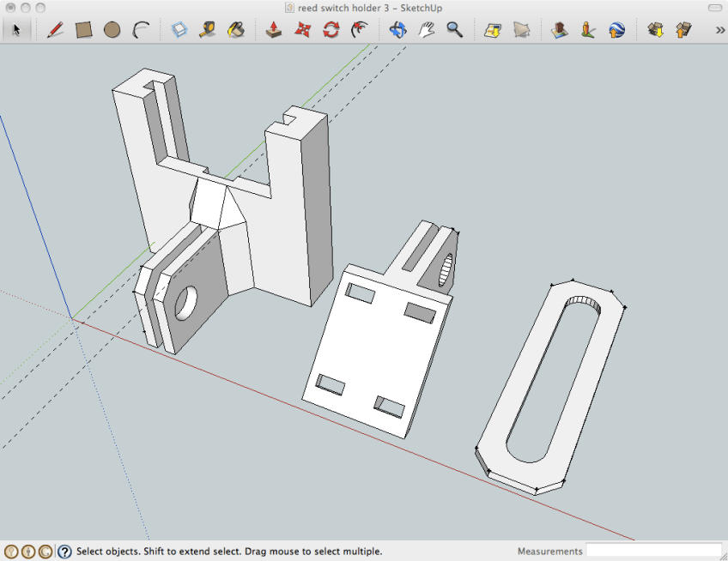Choose the Rectangle drawing tool
Image resolution: width=728 pixels, height=561 pixels.
pos(83,30)
